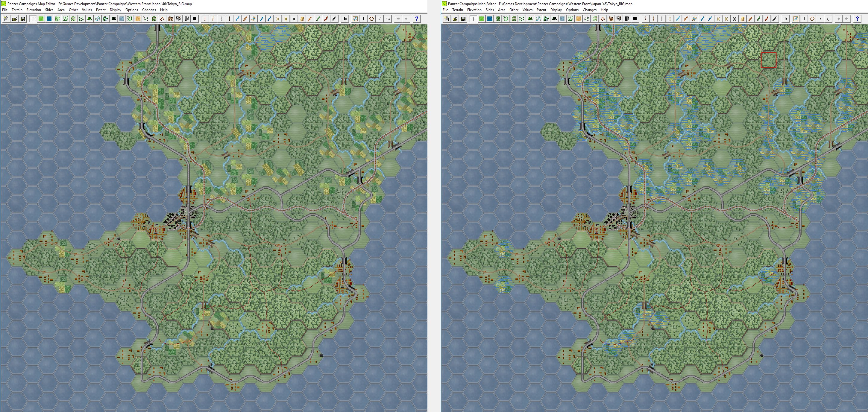The height and width of the screenshot is (412, 868).
Task: Select the solid black square tool, left window
Action: (195, 19)
